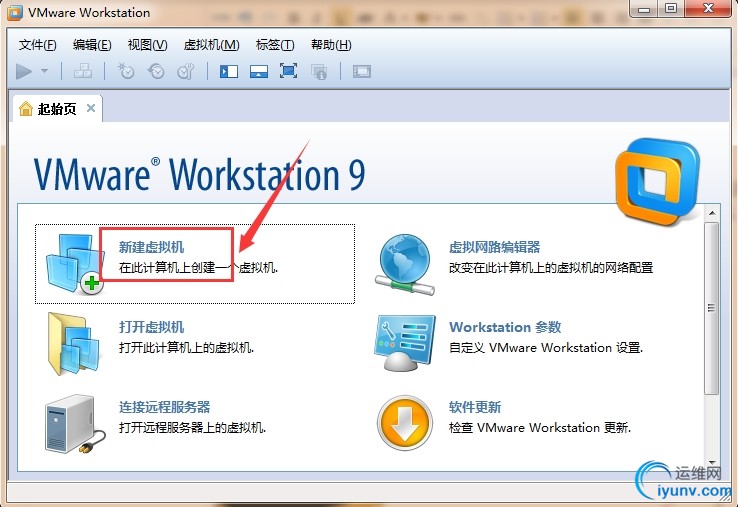Click the scrollbar up arrow

712,213
